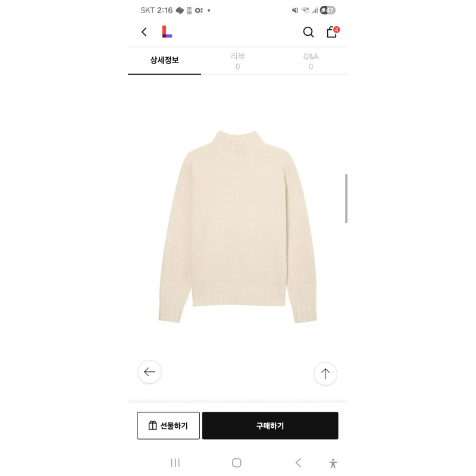Tap the gift icon in 선물하기
Viewport: 476px width, 476px height.
pos(153,425)
